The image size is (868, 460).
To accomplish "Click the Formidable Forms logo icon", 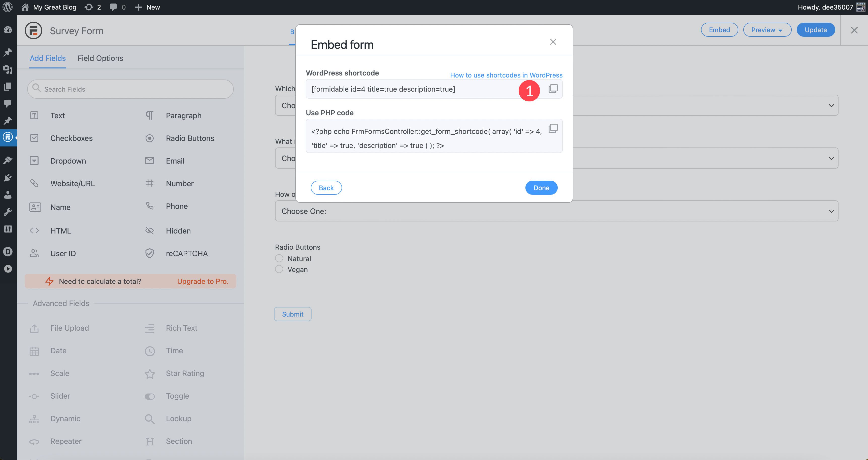I will pyautogui.click(x=33, y=31).
